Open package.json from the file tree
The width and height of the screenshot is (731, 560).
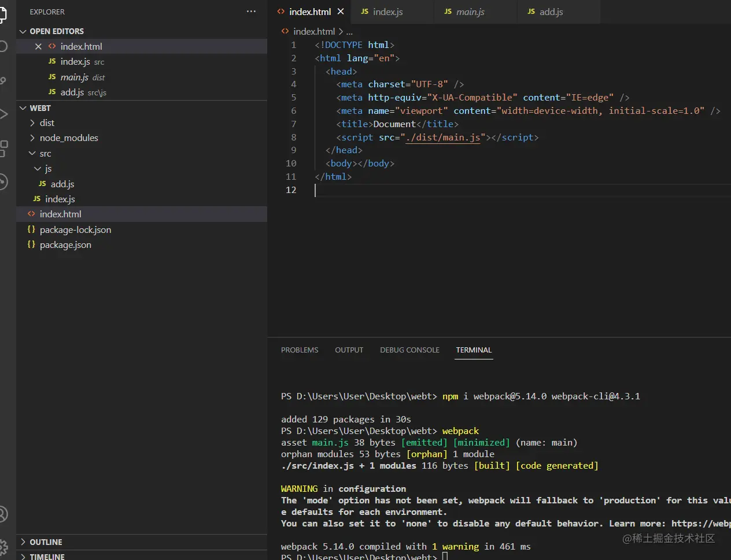[65, 245]
